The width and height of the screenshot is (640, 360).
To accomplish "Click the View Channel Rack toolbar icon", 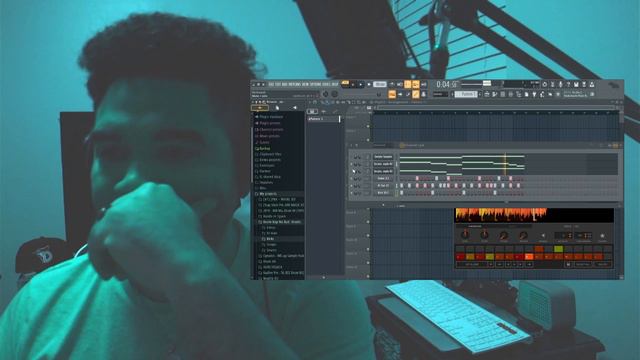I will 503,94.
